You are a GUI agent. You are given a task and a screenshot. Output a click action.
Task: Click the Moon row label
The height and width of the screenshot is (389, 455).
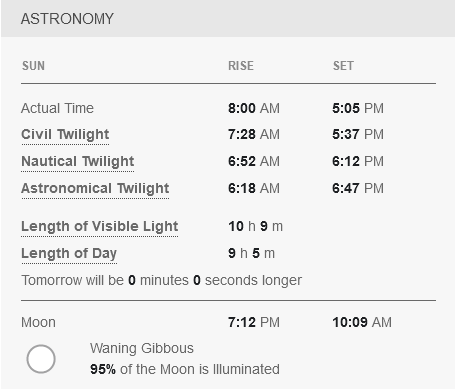click(x=38, y=323)
